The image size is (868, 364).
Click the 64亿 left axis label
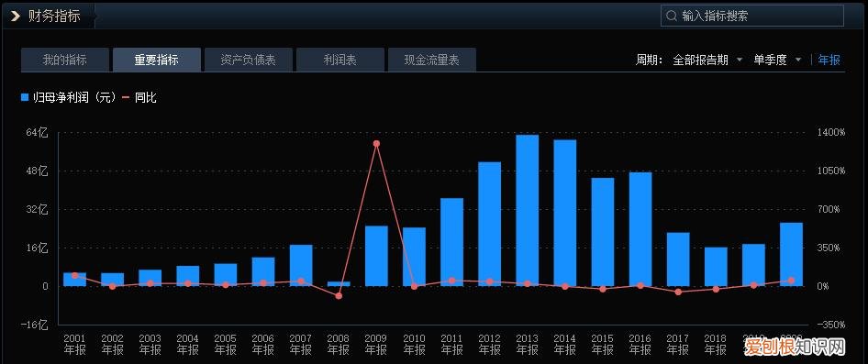coord(37,133)
